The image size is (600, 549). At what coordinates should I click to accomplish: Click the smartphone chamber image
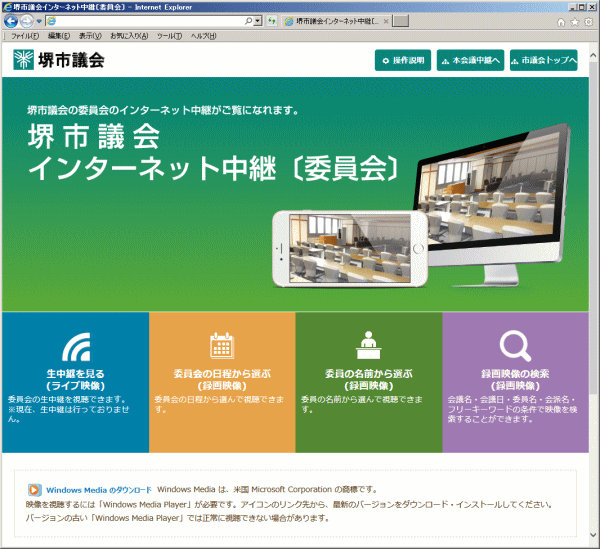[x=349, y=249]
